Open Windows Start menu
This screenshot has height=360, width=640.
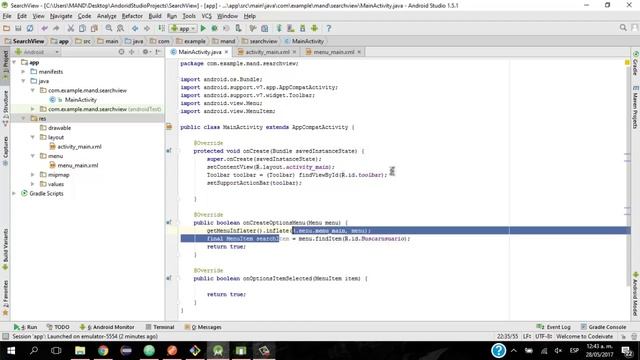11,351
